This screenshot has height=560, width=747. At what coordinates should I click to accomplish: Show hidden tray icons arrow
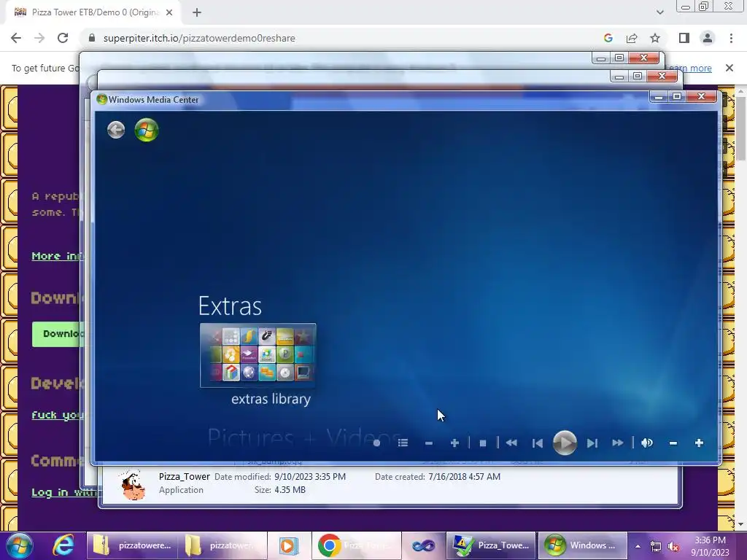pyautogui.click(x=638, y=546)
